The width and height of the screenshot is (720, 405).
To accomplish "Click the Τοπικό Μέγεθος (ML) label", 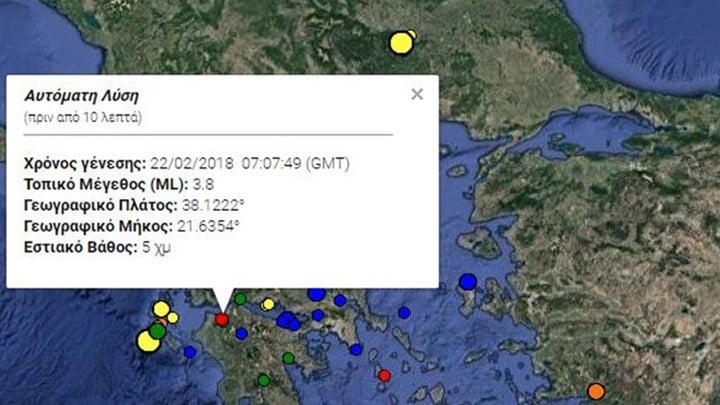I will tap(106, 185).
